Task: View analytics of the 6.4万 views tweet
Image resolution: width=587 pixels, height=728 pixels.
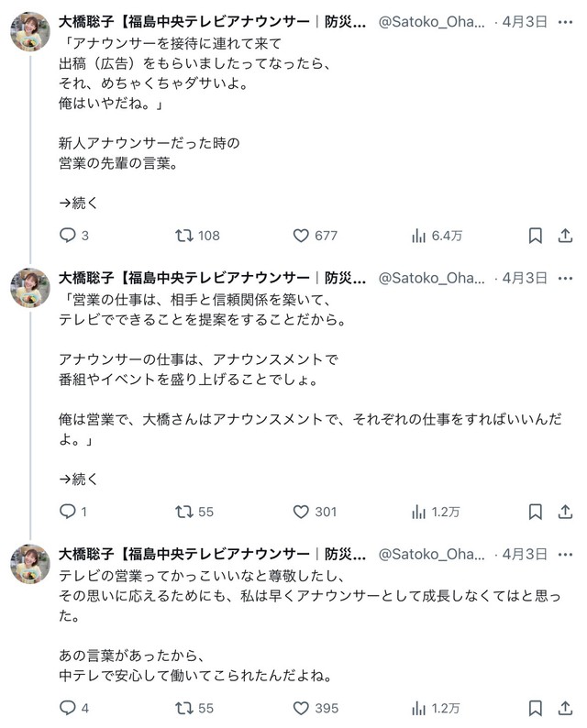Action: [420, 236]
